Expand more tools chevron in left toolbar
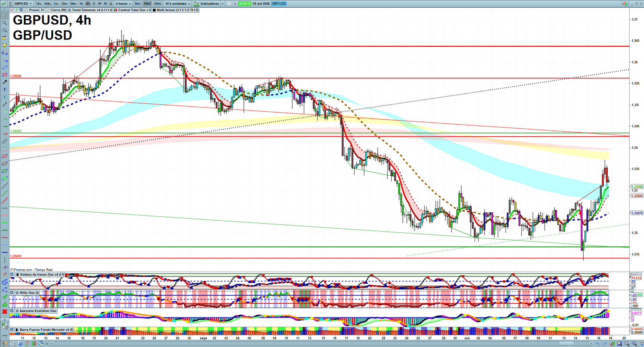 click(x=4, y=320)
